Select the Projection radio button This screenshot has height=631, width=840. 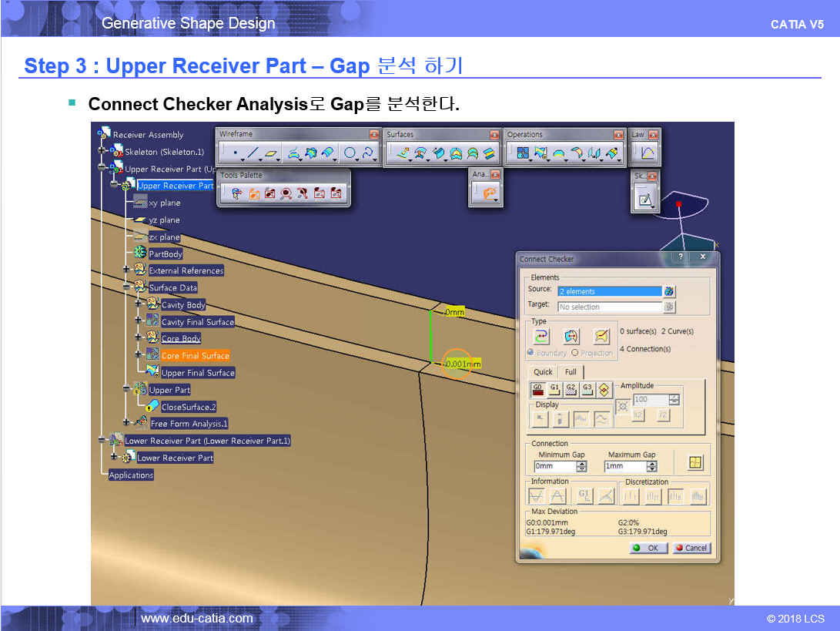[x=575, y=353]
